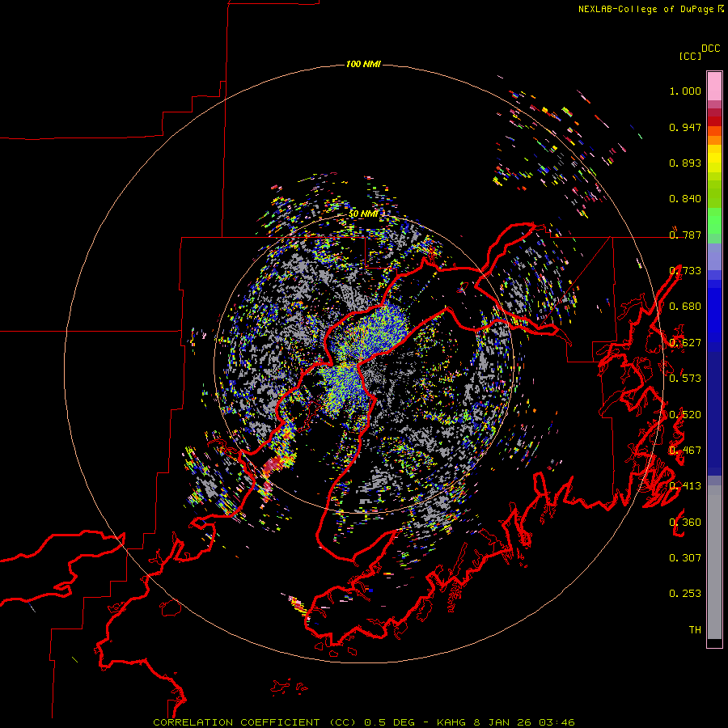Click the 50 NMI range ring label
Screen dimensions: 728x728
point(363,214)
